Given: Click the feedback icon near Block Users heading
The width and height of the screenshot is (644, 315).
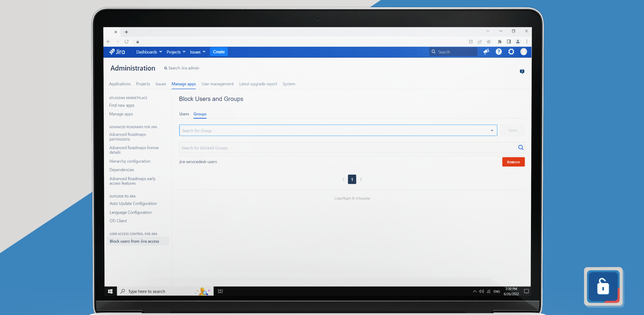Looking at the screenshot, I should coord(522,71).
